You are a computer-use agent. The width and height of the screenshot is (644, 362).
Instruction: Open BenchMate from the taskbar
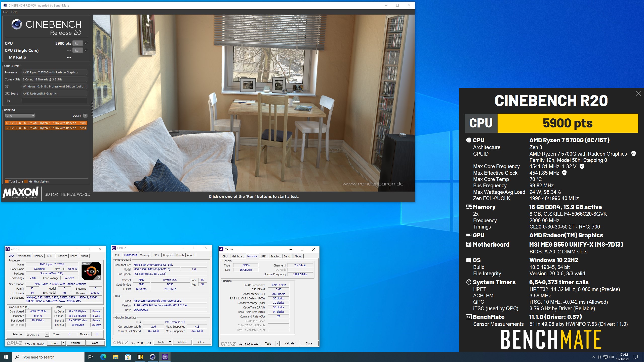(140, 357)
